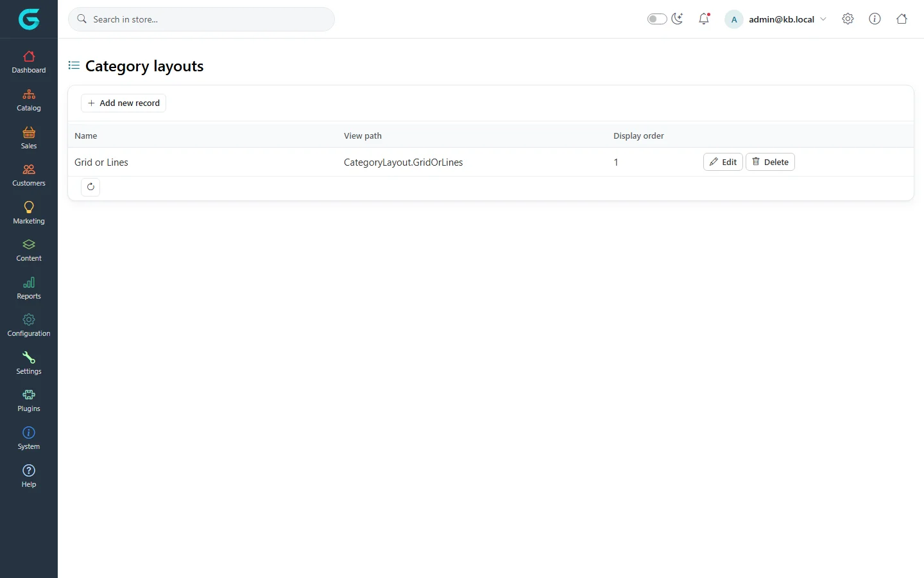Open the Settings wrench menu
Image resolution: width=924 pixels, height=578 pixels.
pyautogui.click(x=29, y=363)
